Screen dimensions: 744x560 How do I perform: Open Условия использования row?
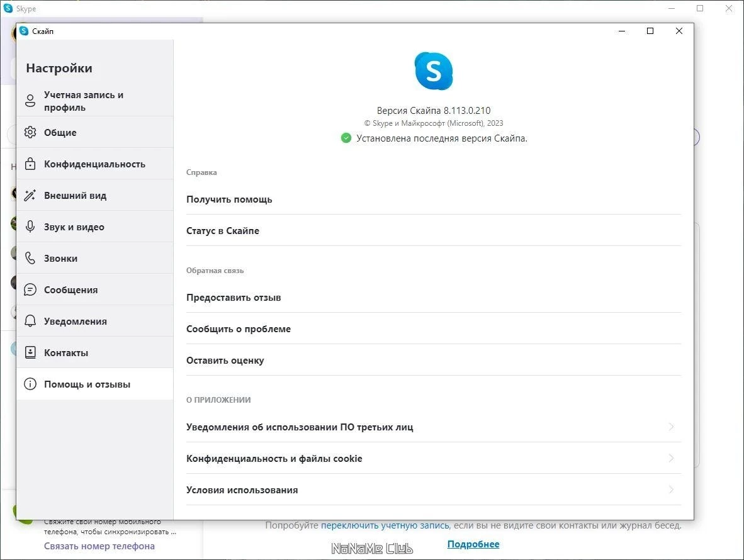coord(434,490)
